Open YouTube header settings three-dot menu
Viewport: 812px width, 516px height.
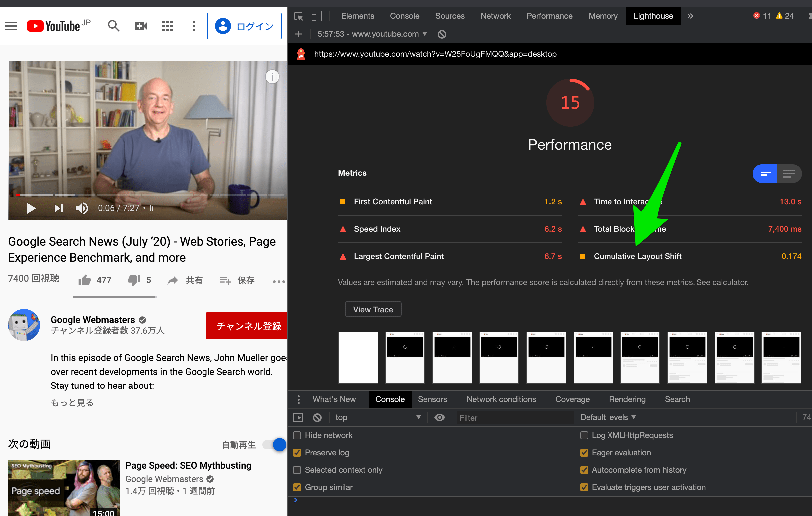coord(194,26)
